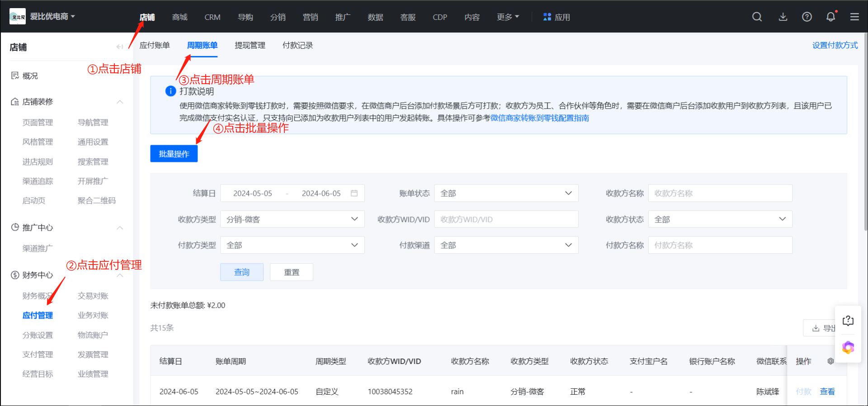
Task: Open the 收款方状态 dropdown
Action: [720, 219]
